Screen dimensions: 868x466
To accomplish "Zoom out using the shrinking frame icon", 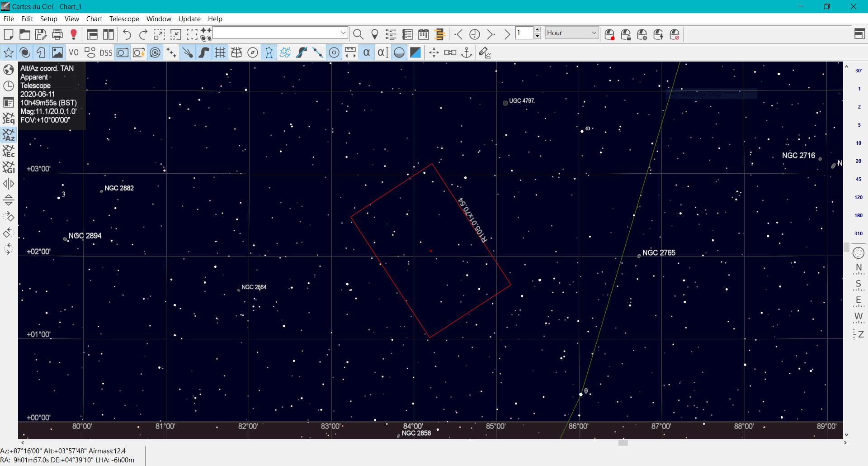I will tap(176, 34).
